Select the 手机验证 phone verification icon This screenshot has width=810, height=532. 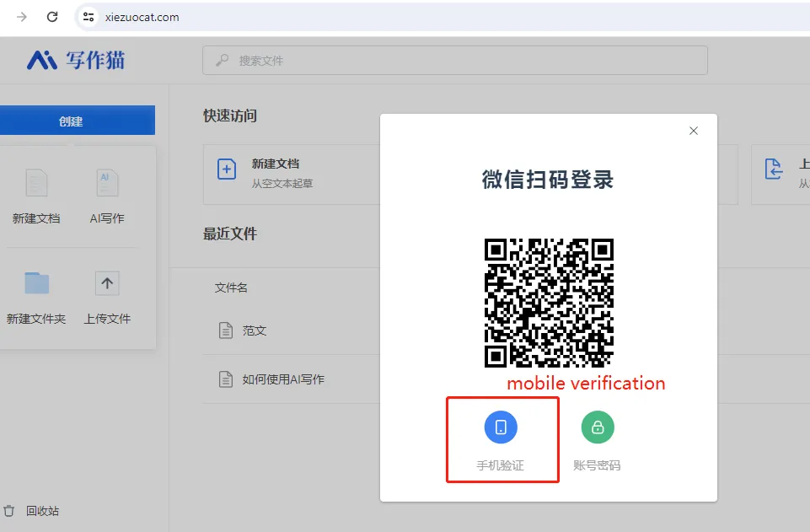coord(502,427)
